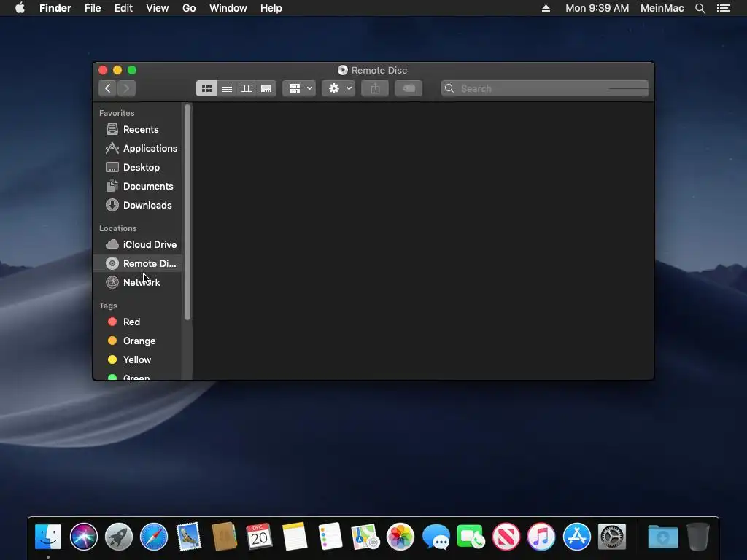The height and width of the screenshot is (560, 747).
Task: Open Reminders from the Dock
Action: [x=330, y=537]
